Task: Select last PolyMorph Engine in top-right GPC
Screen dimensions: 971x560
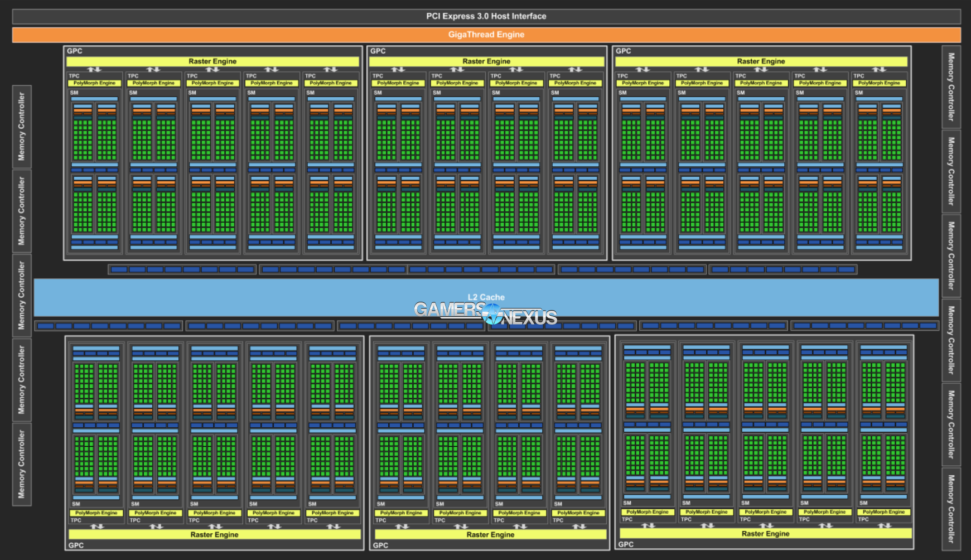Action: point(879,83)
